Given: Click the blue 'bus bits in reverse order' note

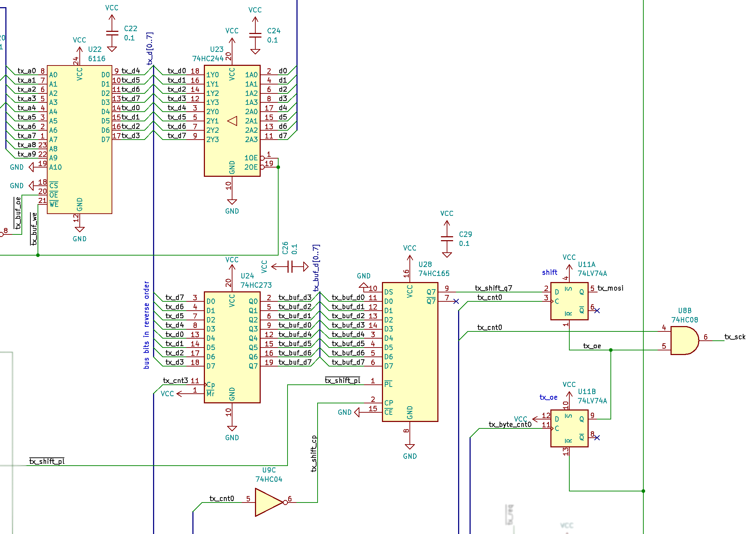Looking at the screenshot, I should [x=146, y=325].
